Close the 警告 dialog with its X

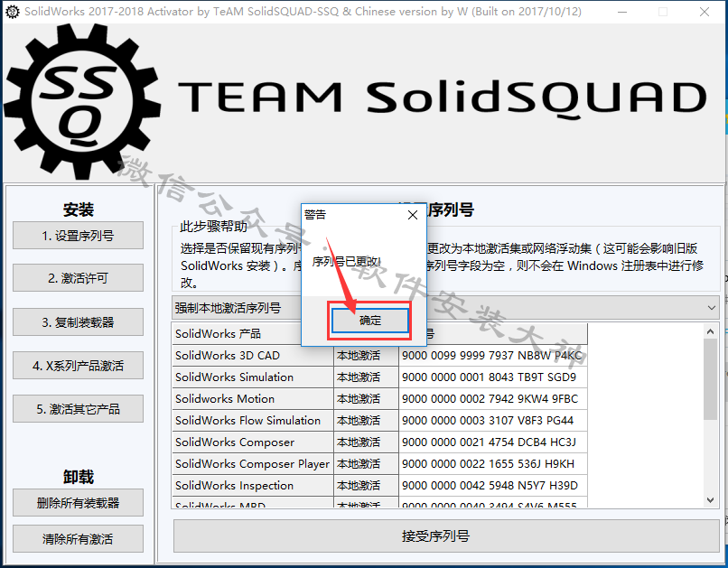[x=412, y=215]
